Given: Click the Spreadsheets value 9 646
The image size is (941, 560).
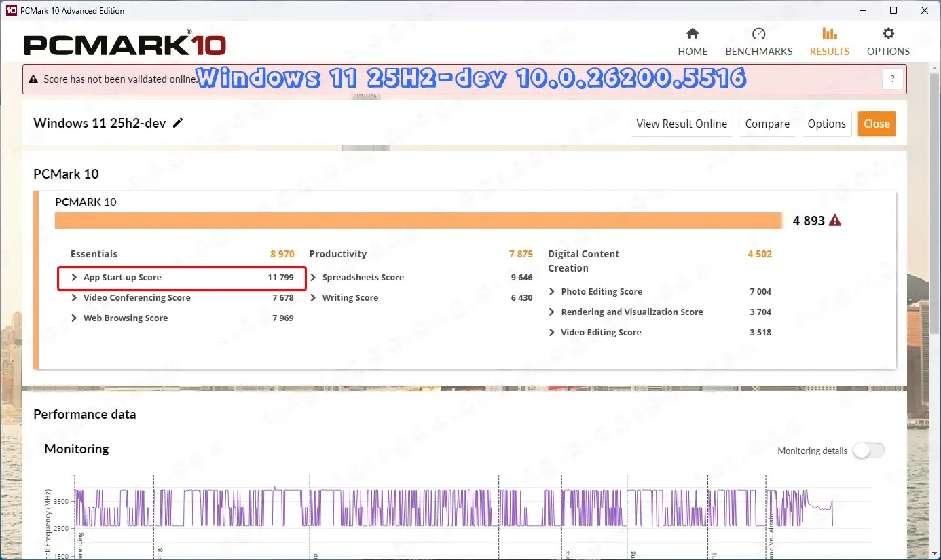Looking at the screenshot, I should 521,277.
